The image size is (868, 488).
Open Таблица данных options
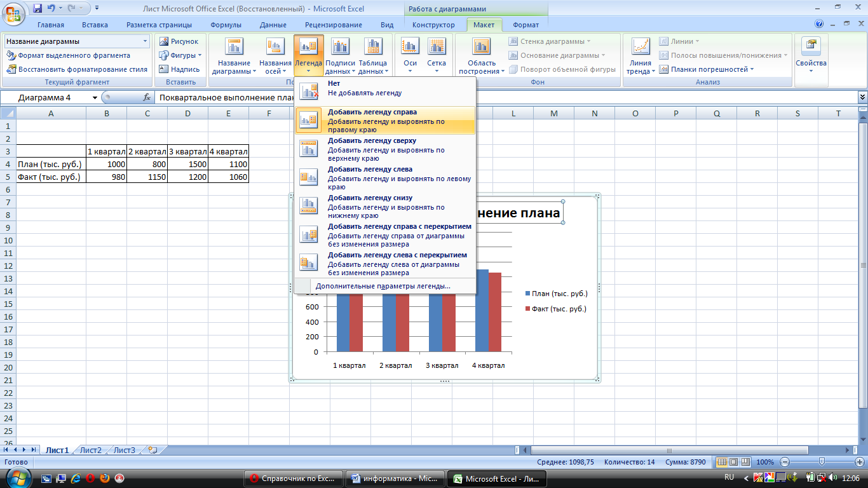[x=373, y=56]
